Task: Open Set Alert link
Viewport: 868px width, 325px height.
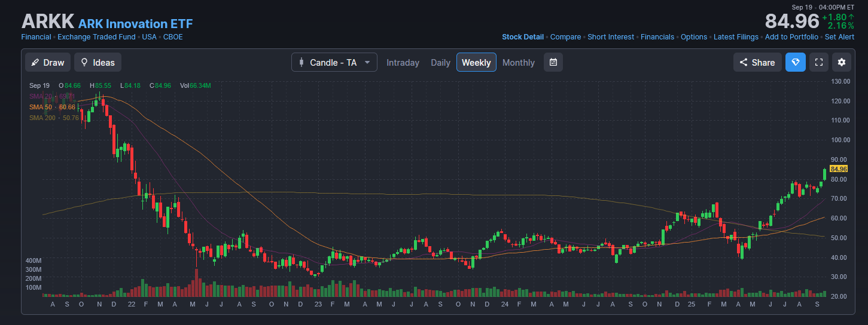Action: (839, 37)
